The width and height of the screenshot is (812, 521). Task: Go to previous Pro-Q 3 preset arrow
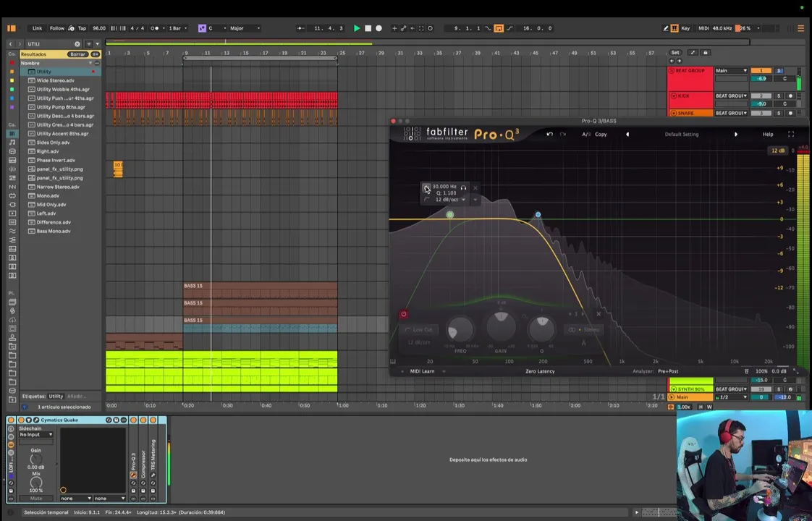coord(627,134)
